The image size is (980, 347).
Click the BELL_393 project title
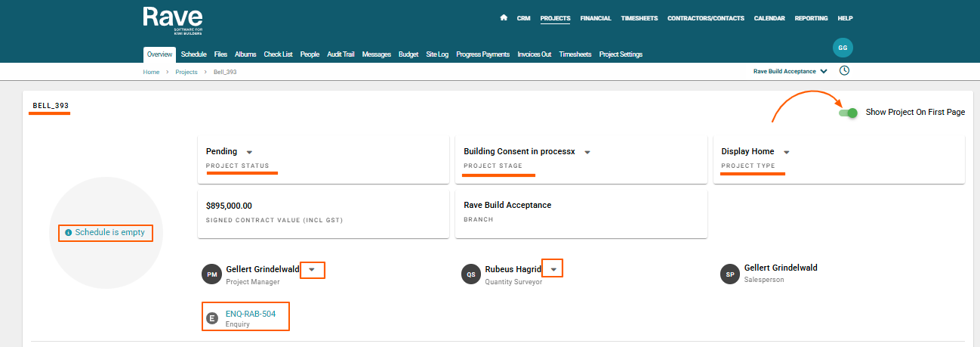[x=51, y=106]
